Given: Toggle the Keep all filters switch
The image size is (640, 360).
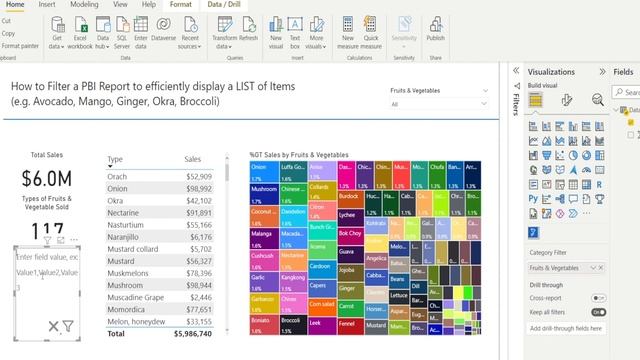Looking at the screenshot, I should (598, 312).
